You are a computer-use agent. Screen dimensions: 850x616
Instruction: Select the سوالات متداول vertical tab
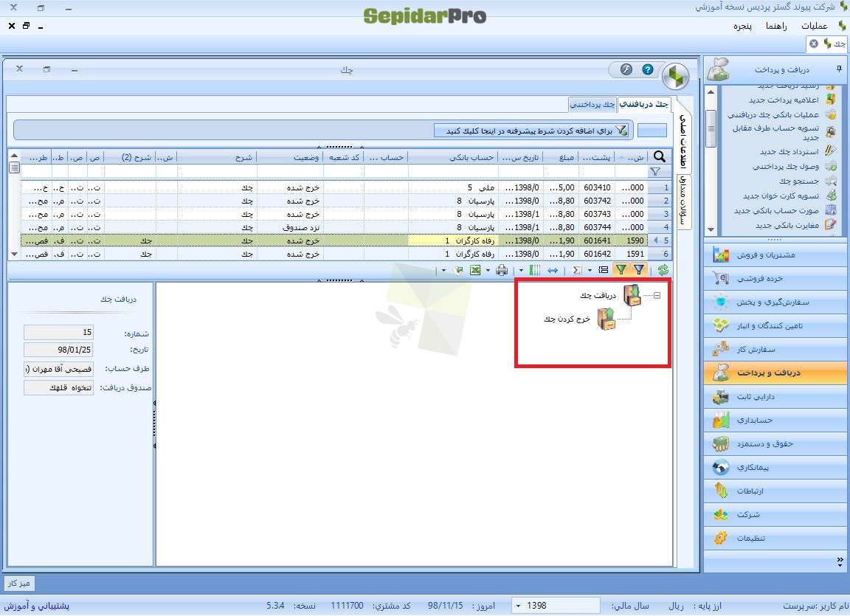tap(683, 201)
